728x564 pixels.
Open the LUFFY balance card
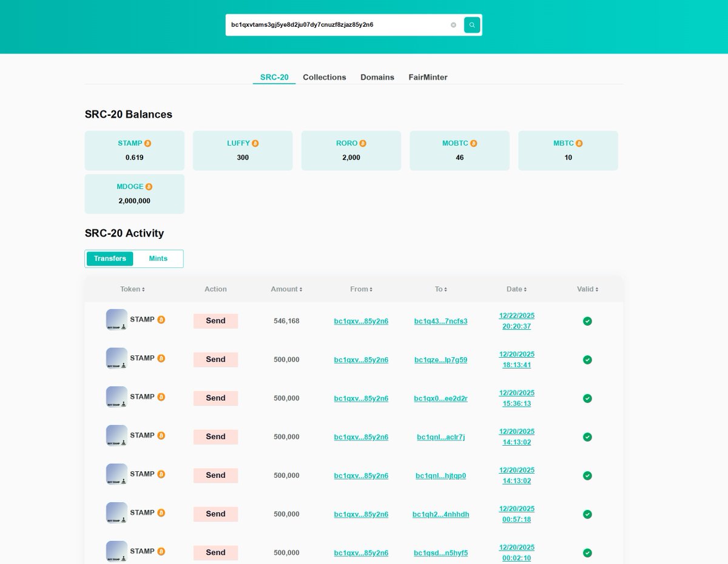[x=243, y=150]
